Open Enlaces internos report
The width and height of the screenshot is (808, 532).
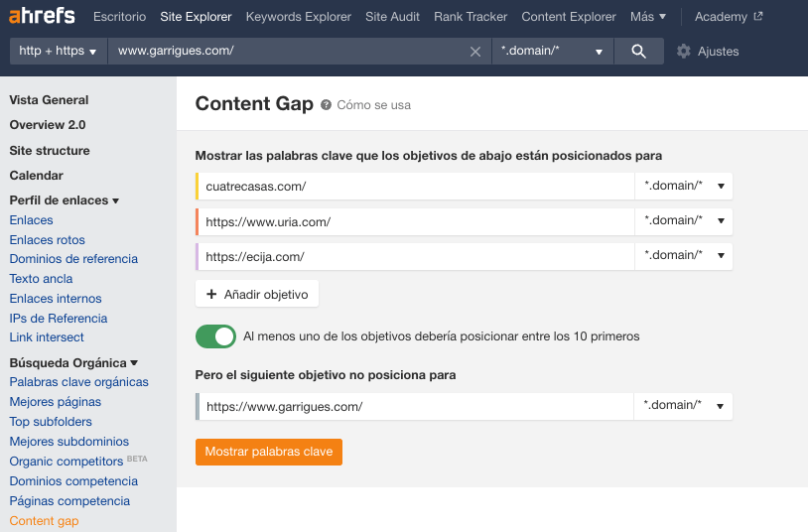tap(56, 299)
